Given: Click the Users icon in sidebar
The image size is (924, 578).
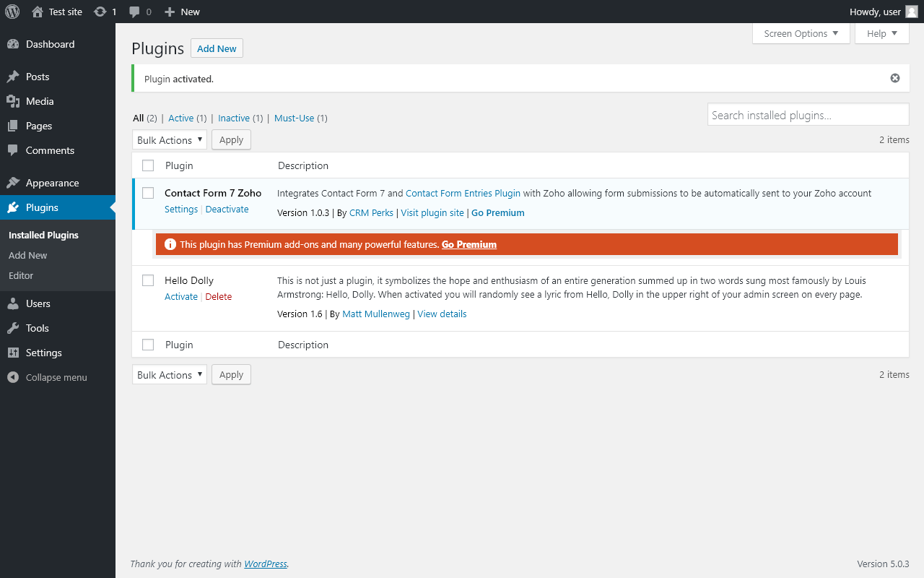Looking at the screenshot, I should point(13,303).
